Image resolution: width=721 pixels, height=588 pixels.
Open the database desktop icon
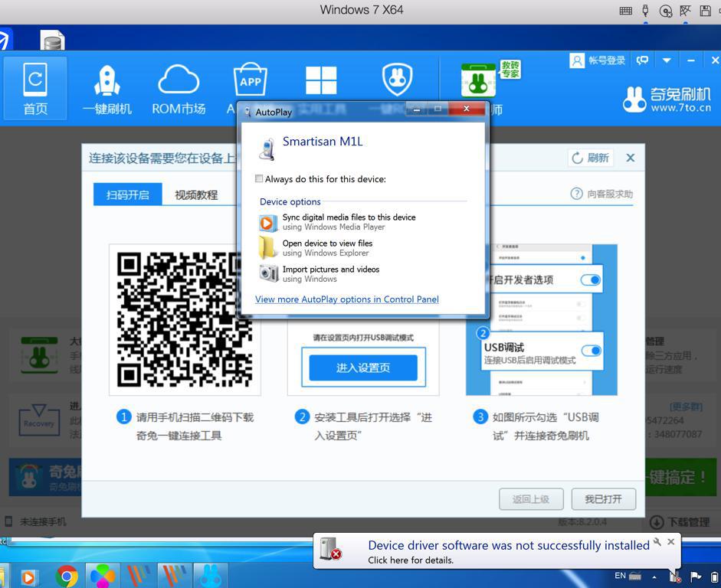52,40
